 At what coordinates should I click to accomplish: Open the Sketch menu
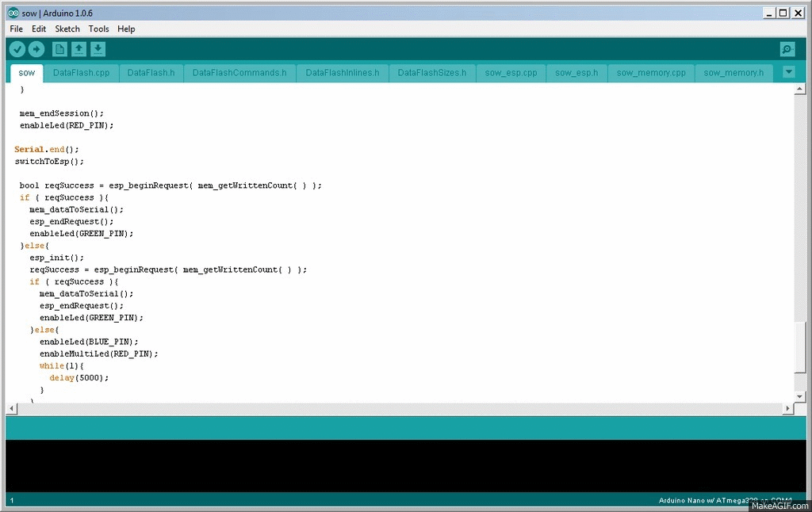[x=67, y=29]
